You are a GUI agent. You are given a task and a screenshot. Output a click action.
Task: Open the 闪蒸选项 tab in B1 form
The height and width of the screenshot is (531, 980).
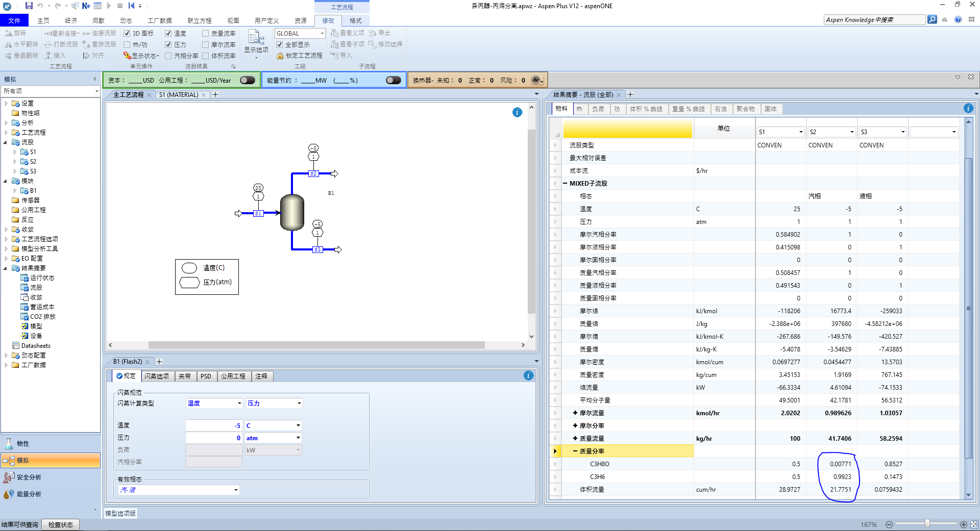[x=157, y=376]
